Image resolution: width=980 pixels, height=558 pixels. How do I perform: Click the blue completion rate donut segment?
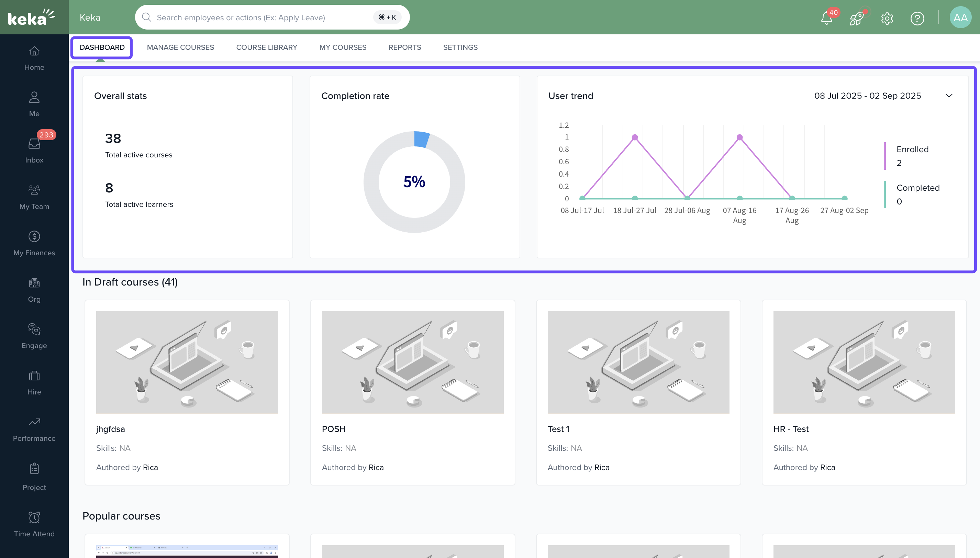coord(421,139)
